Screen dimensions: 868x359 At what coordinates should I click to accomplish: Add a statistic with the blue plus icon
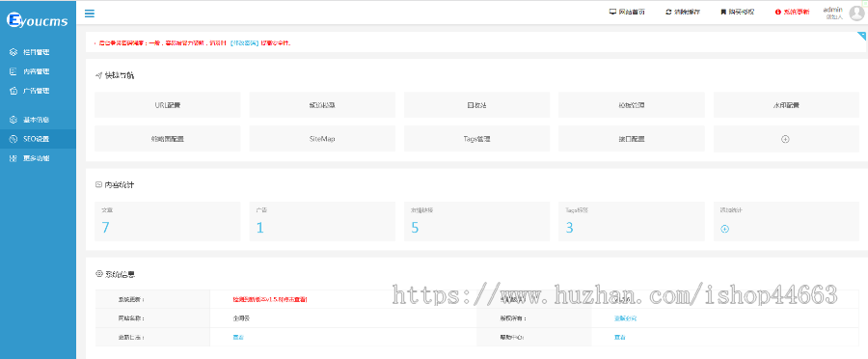pyautogui.click(x=724, y=229)
